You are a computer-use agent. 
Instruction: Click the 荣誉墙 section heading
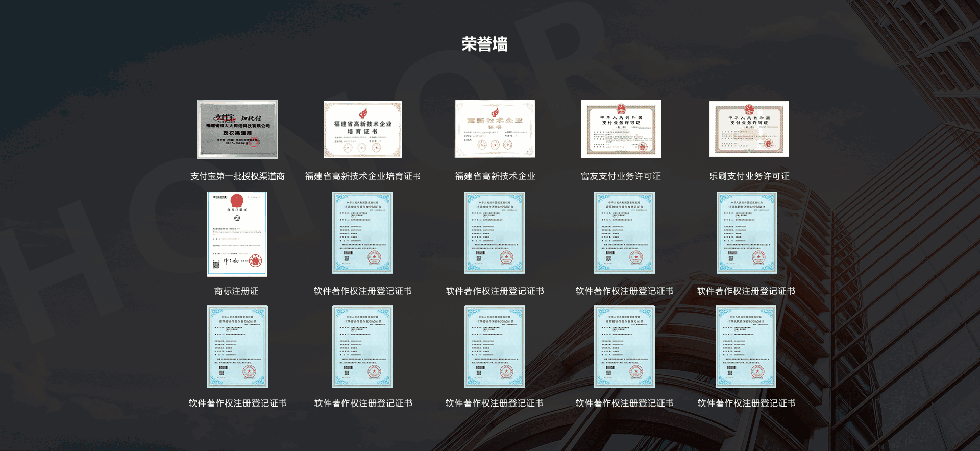click(x=484, y=44)
